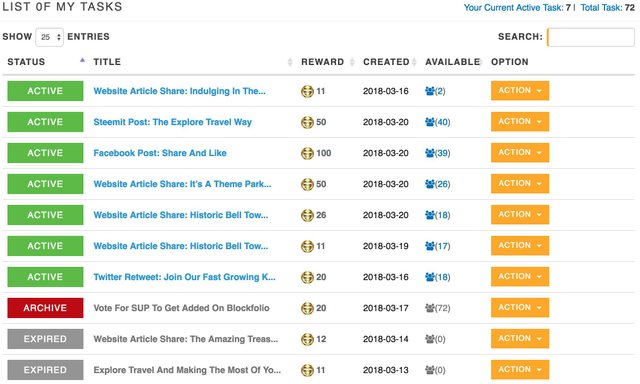
Task: Focus the Search input field
Action: point(591,37)
